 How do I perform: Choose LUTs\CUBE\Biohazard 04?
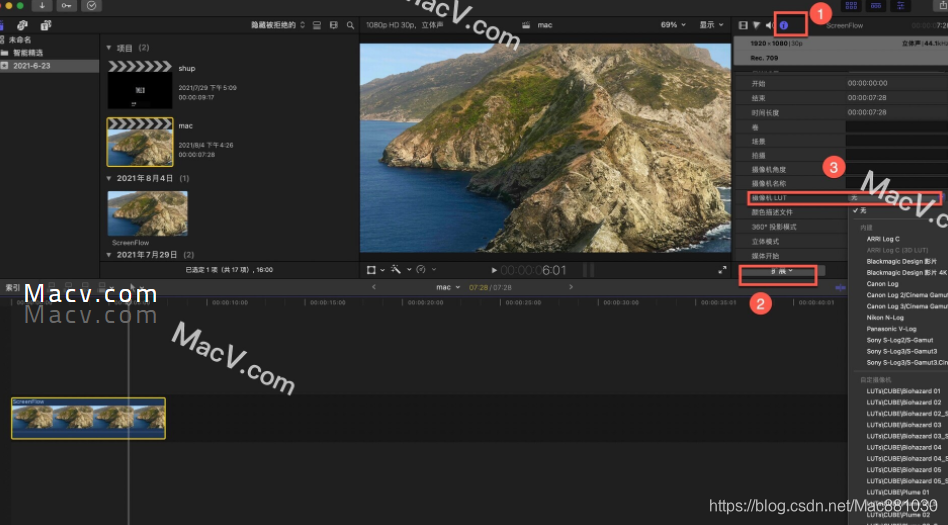point(903,448)
